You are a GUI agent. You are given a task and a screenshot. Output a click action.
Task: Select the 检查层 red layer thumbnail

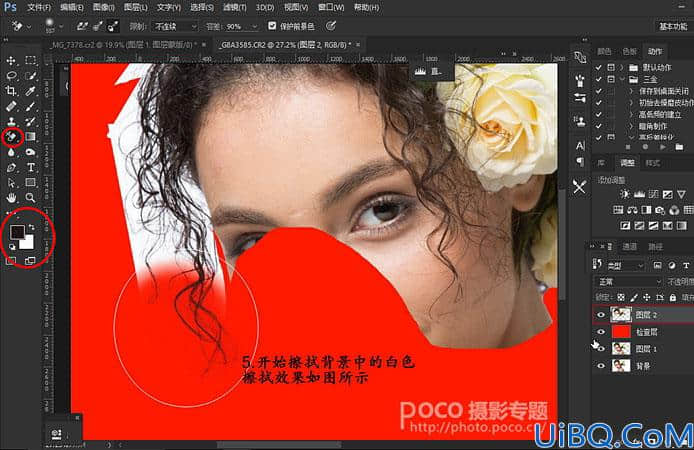click(x=621, y=332)
